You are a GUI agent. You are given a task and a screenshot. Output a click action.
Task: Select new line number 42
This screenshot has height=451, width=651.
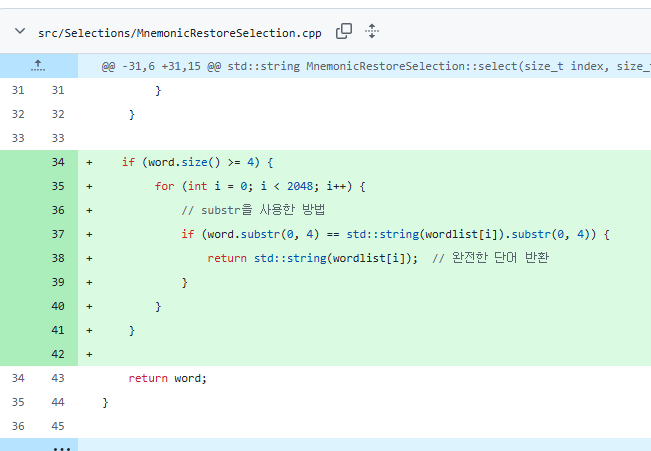click(58, 354)
